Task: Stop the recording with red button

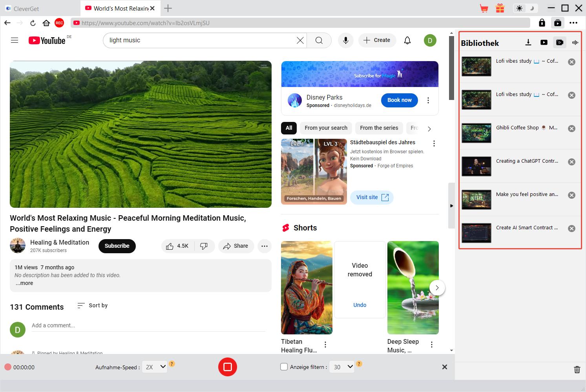Action: (x=228, y=367)
